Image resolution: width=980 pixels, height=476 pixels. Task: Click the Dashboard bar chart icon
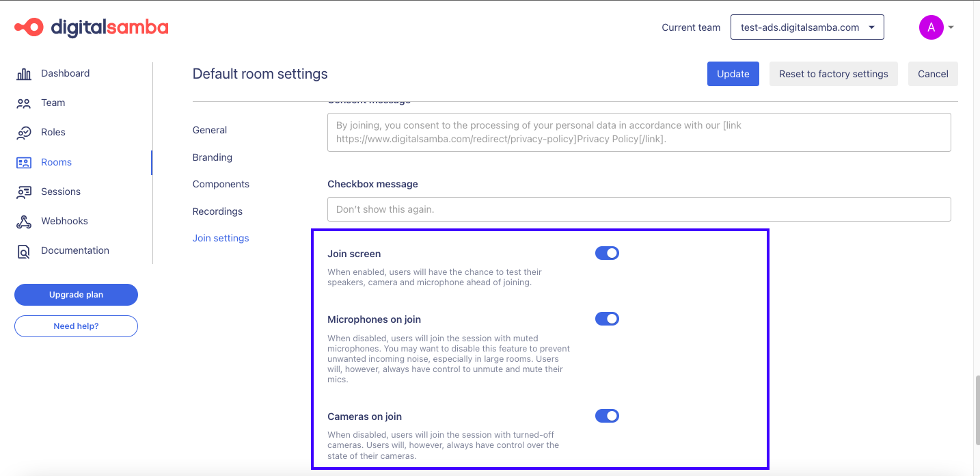pyautogui.click(x=24, y=74)
